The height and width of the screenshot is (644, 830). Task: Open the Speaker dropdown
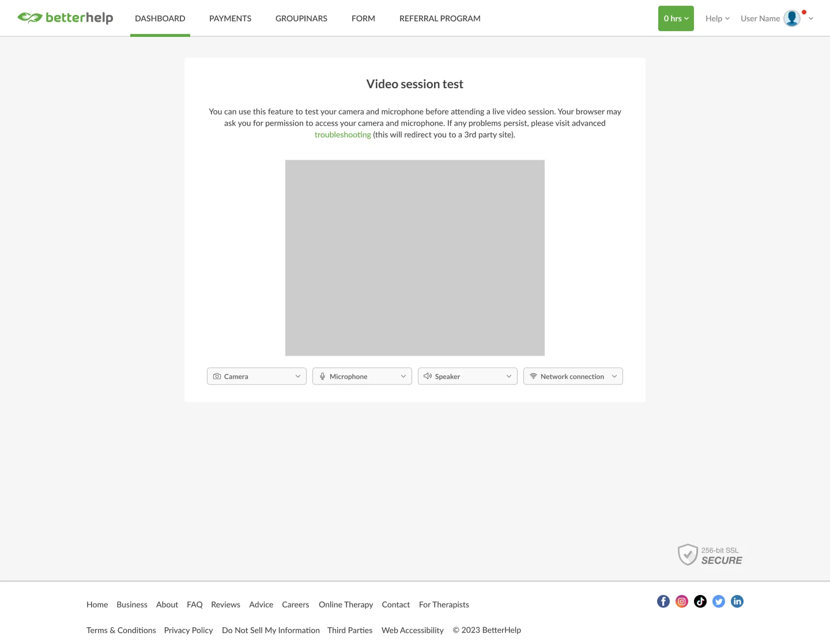467,376
